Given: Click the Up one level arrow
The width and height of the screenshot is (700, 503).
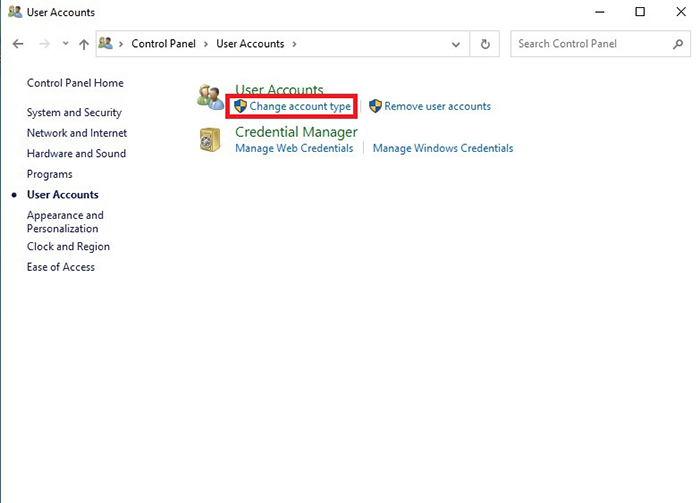Looking at the screenshot, I should pyautogui.click(x=83, y=44).
